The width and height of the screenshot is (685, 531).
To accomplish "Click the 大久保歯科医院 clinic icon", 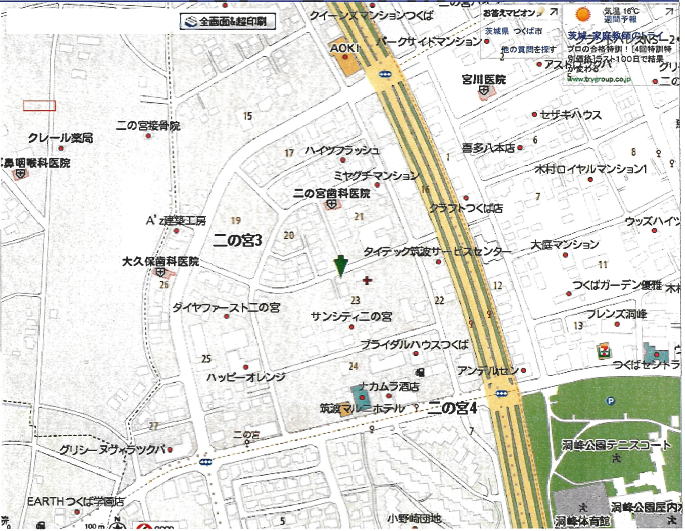I will (x=162, y=274).
